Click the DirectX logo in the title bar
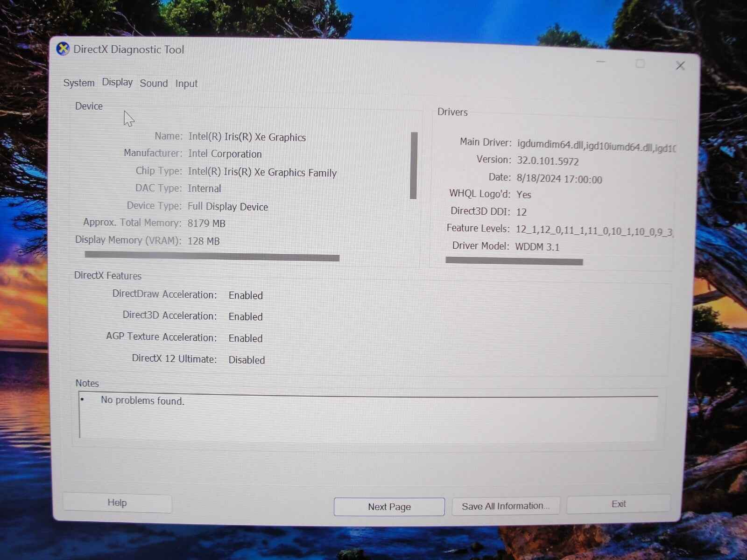Image resolution: width=747 pixels, height=560 pixels. tap(62, 49)
